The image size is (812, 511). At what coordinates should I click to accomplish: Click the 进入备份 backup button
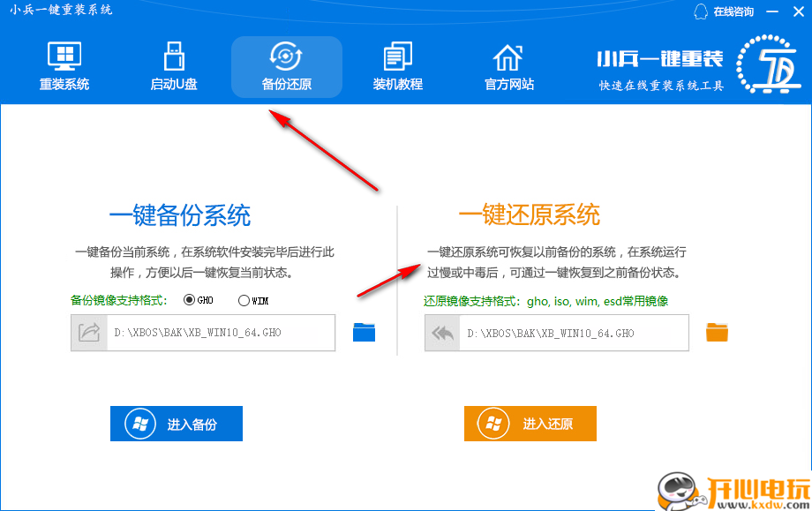coord(176,424)
